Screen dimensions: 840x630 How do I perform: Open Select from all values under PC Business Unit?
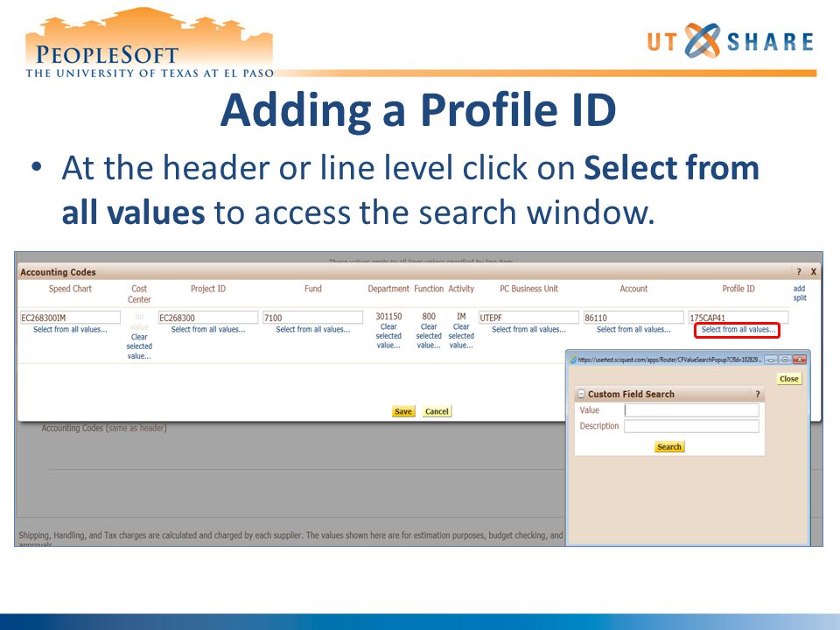(x=528, y=330)
